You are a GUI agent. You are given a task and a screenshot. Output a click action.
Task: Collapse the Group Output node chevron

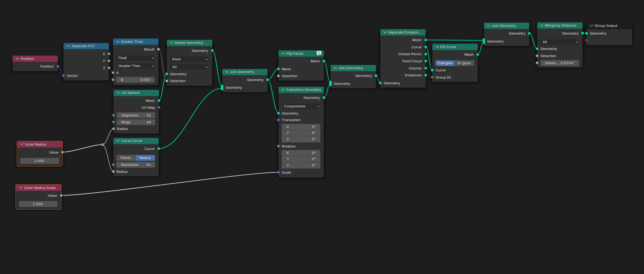click(592, 26)
